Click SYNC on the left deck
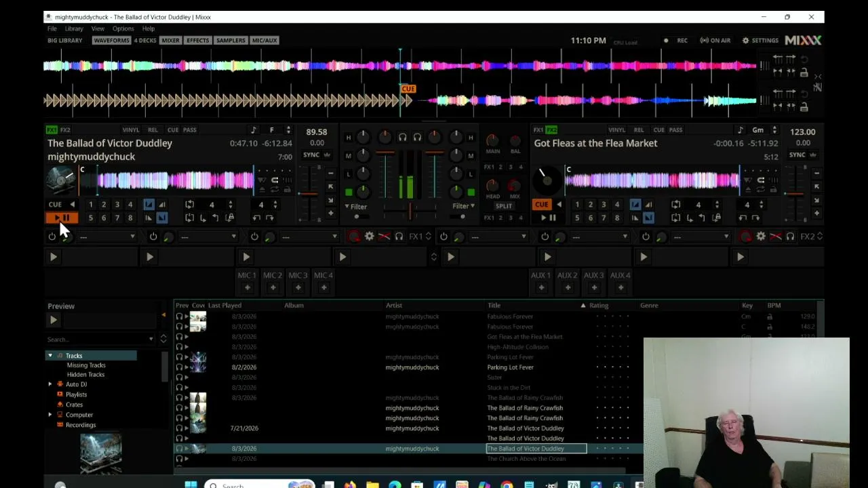The height and width of the screenshot is (488, 868). (311, 155)
